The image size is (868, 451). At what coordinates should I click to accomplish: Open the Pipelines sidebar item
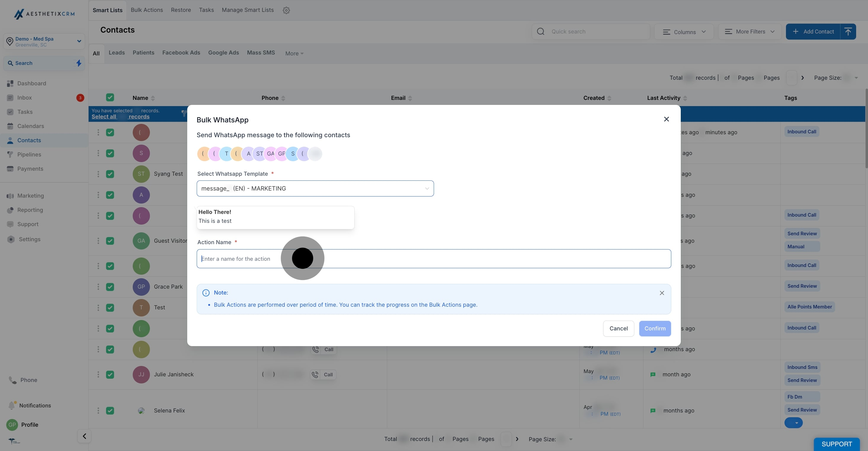(29, 154)
